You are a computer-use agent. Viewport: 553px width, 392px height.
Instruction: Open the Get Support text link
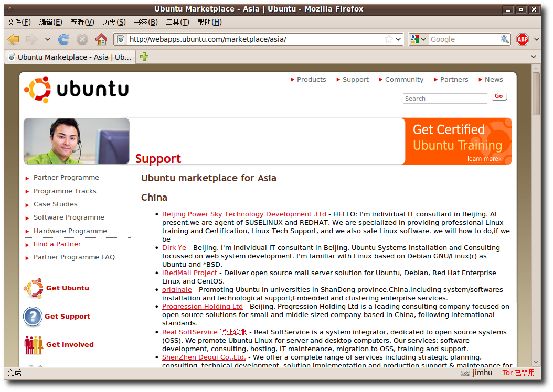tap(67, 317)
